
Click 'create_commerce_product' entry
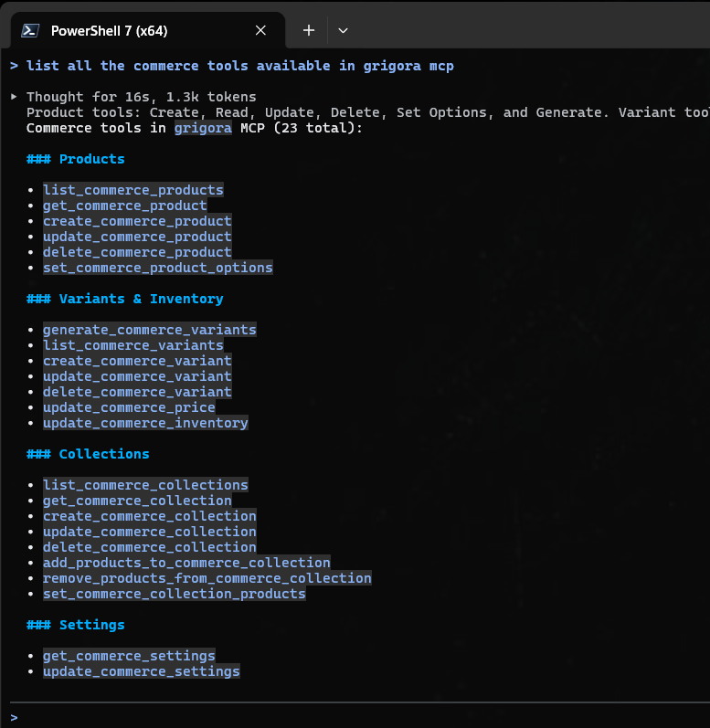tap(137, 221)
